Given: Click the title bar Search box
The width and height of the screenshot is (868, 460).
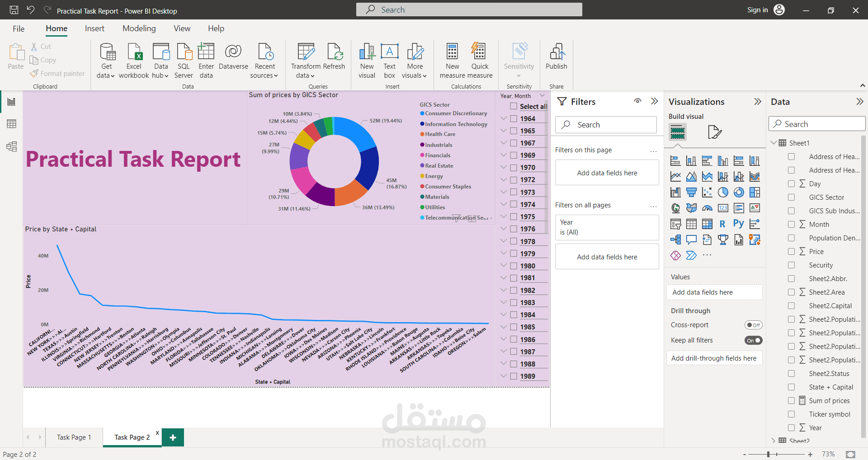Looking at the screenshot, I should coord(469,9).
